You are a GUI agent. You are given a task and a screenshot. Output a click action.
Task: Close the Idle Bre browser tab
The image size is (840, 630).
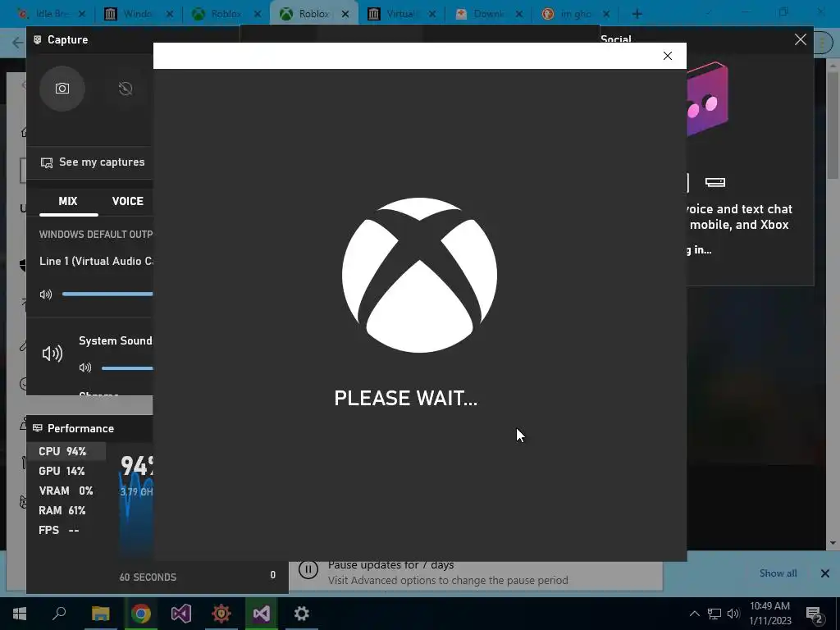coord(82,14)
